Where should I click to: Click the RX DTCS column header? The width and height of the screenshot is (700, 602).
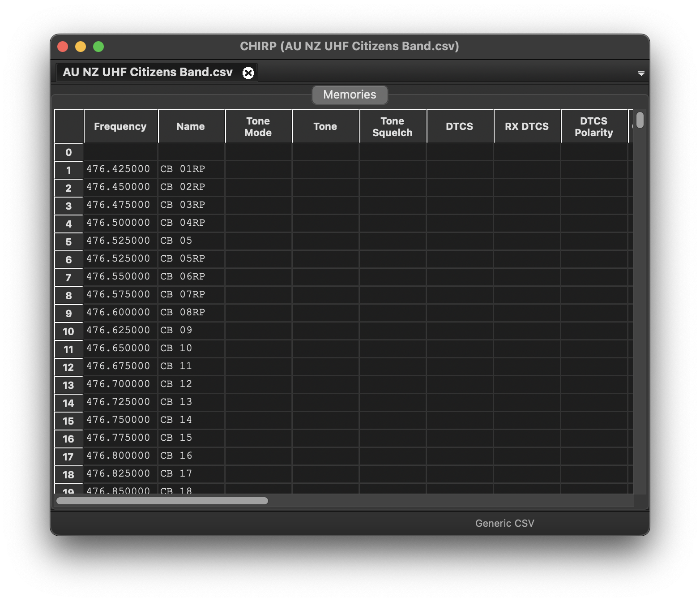point(527,126)
